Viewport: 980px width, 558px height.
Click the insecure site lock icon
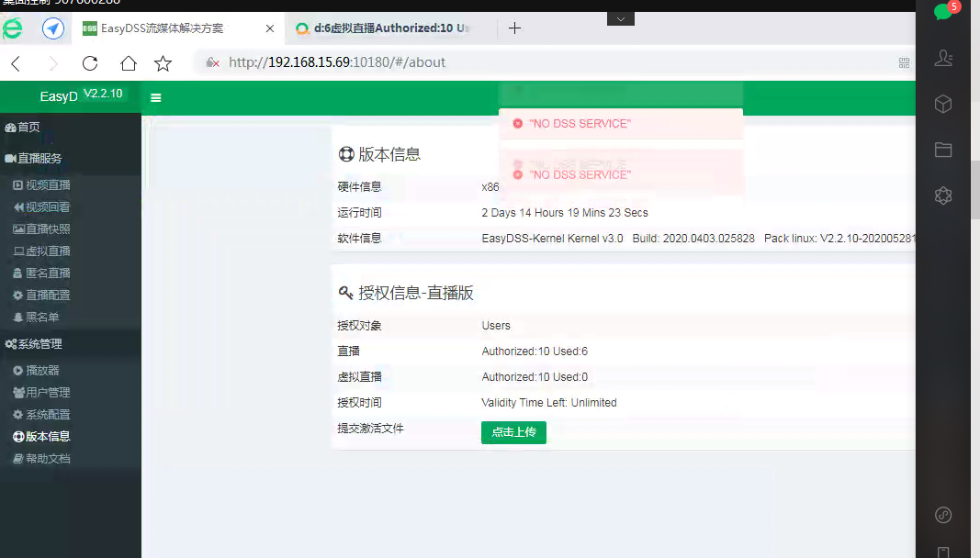[x=212, y=62]
